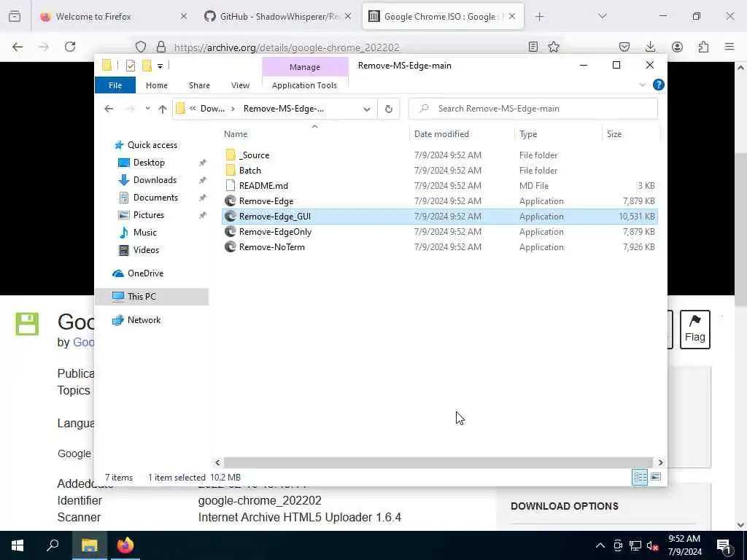Expand the address bar history dropdown
747x560 pixels.
367,109
